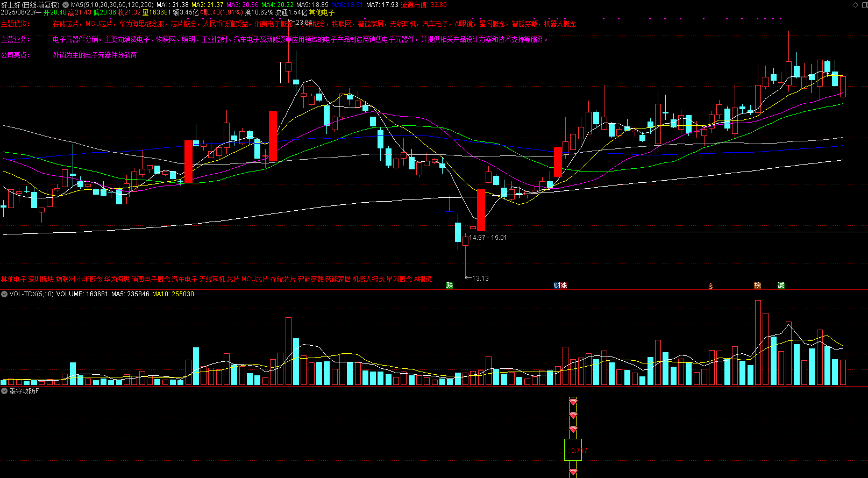Click the 好上好(日线,前复权) chart title
The image size is (868, 478).
[31, 5]
